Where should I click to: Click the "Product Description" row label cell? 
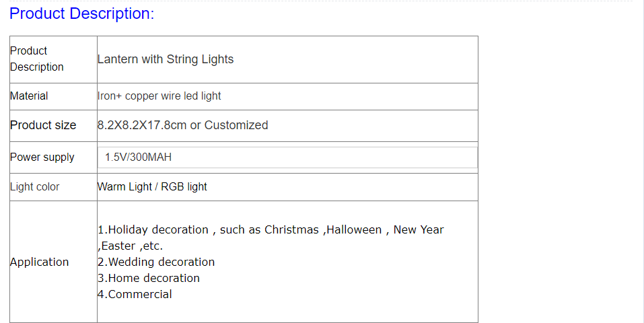click(37, 59)
